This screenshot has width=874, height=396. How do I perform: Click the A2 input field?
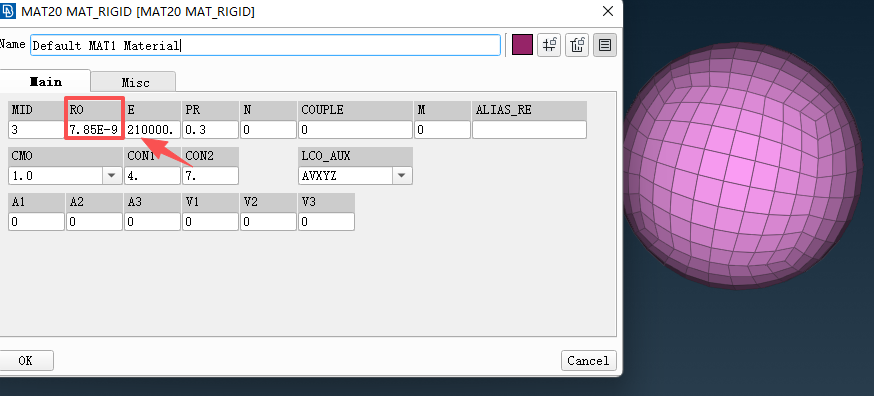coord(95,222)
